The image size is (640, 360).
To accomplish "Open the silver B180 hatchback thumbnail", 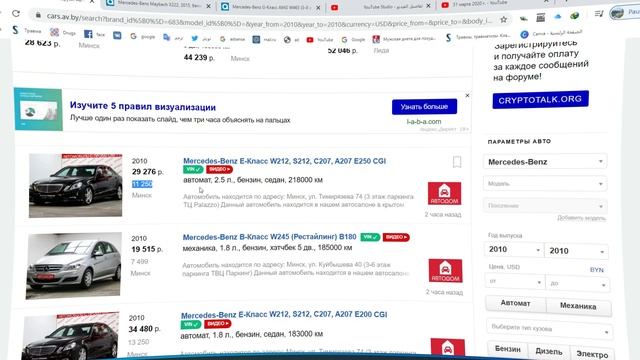I will [73, 265].
